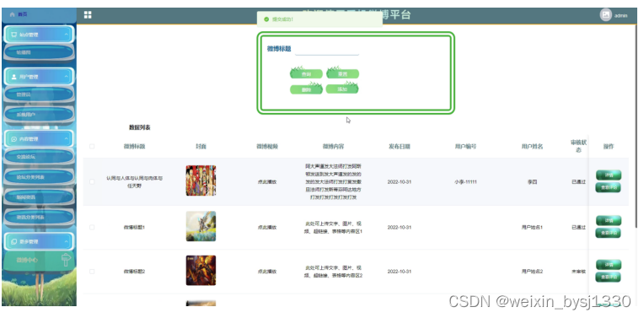Click the 用户姓名 column header
Image resolution: width=644 pixels, height=318 pixels.
click(x=532, y=146)
